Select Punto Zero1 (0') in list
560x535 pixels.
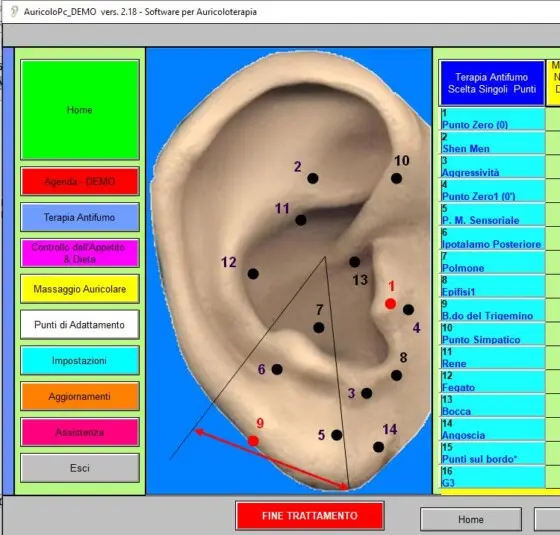(492, 191)
